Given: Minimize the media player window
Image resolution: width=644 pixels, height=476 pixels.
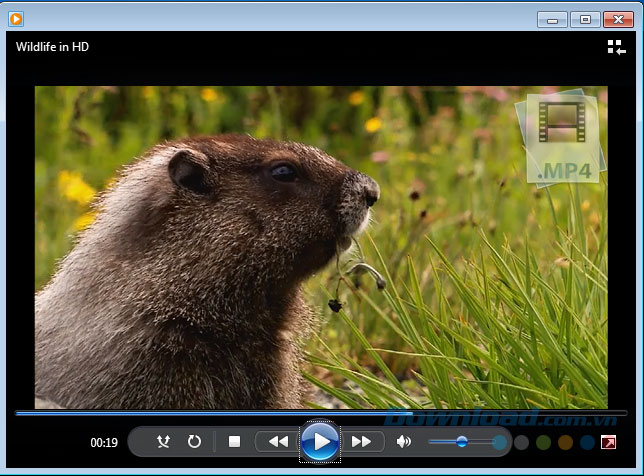Looking at the screenshot, I should [x=552, y=19].
